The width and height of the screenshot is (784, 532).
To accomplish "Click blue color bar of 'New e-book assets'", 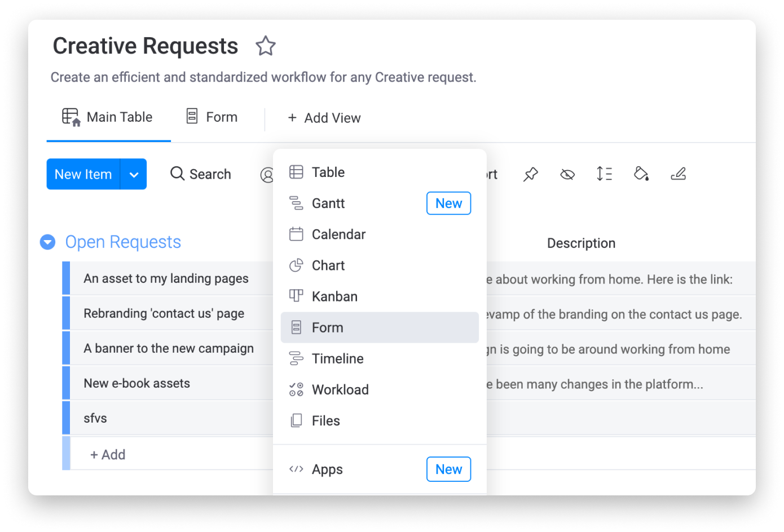I will [66, 383].
